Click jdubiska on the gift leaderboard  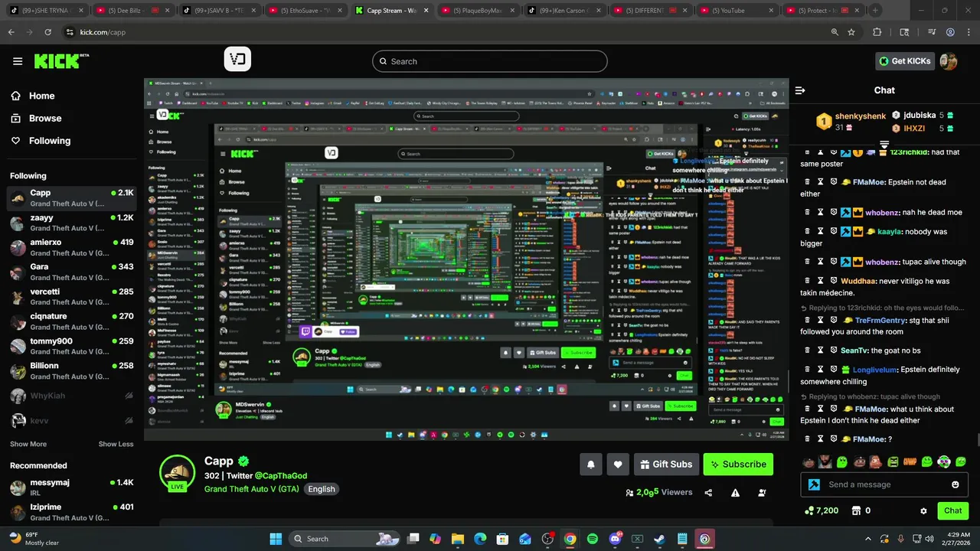tap(919, 116)
